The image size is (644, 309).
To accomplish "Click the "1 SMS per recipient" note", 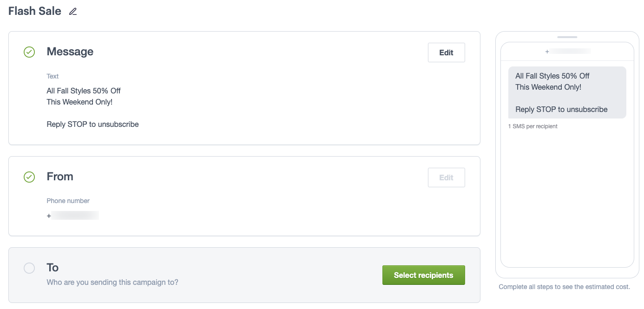I will pos(532,126).
